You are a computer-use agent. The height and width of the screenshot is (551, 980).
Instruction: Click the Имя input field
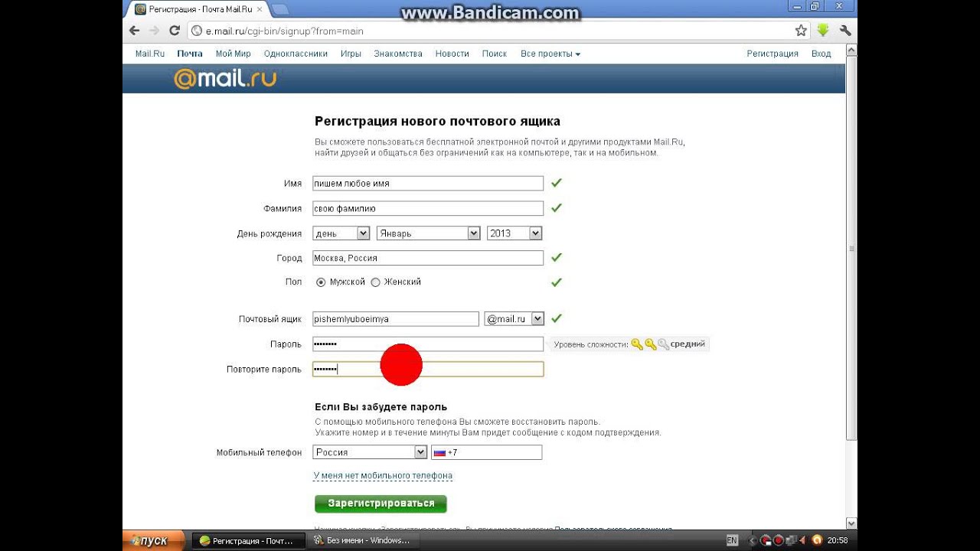point(428,184)
